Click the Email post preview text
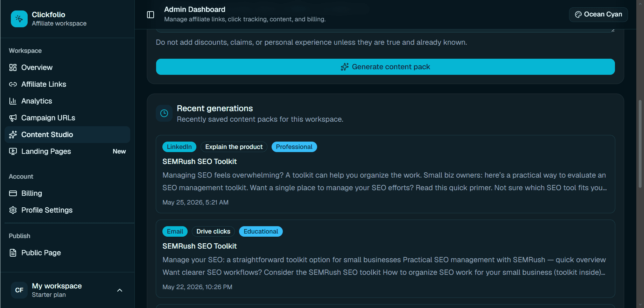Viewport: 644px width, 308px height. point(384,266)
